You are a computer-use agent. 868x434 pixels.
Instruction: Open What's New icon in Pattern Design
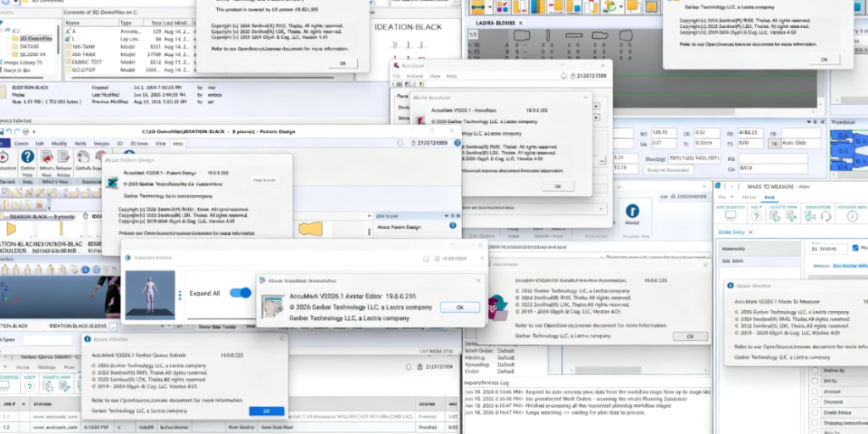tap(46, 157)
